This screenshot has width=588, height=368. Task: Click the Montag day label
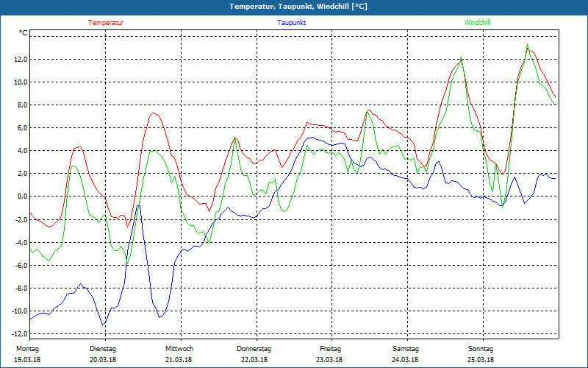(x=27, y=349)
